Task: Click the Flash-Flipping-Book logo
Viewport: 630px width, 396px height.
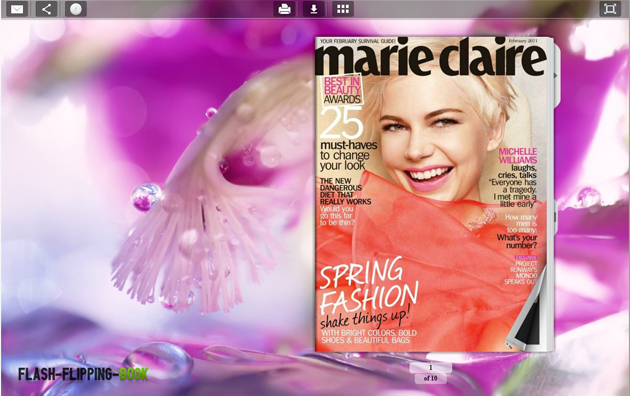Action: click(x=83, y=374)
